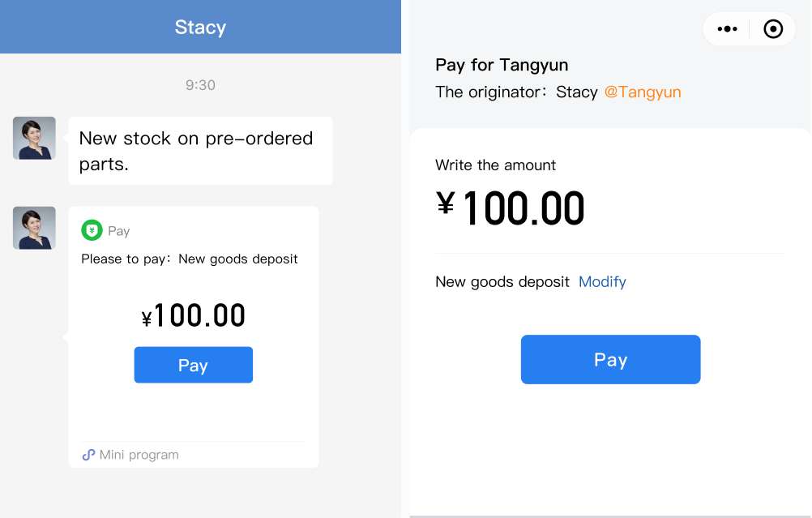Image resolution: width=812 pixels, height=518 pixels.
Task: Click the 'Pay for Tangyun' page title
Action: point(502,66)
